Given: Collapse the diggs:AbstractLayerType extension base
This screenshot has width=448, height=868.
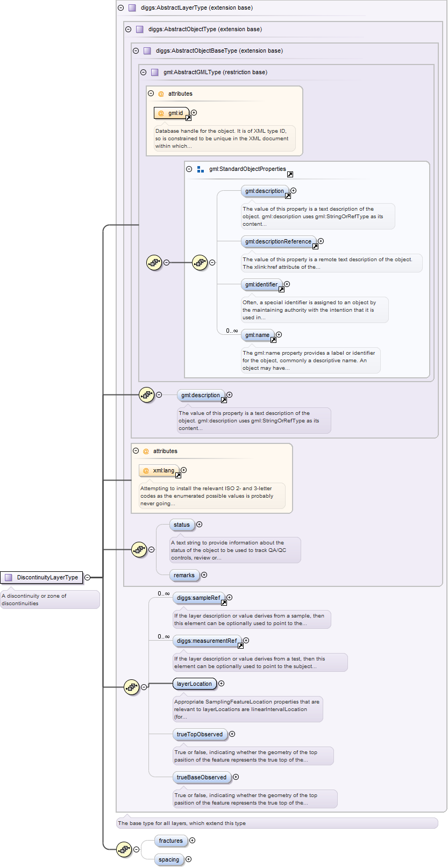Looking at the screenshot, I should [120, 8].
